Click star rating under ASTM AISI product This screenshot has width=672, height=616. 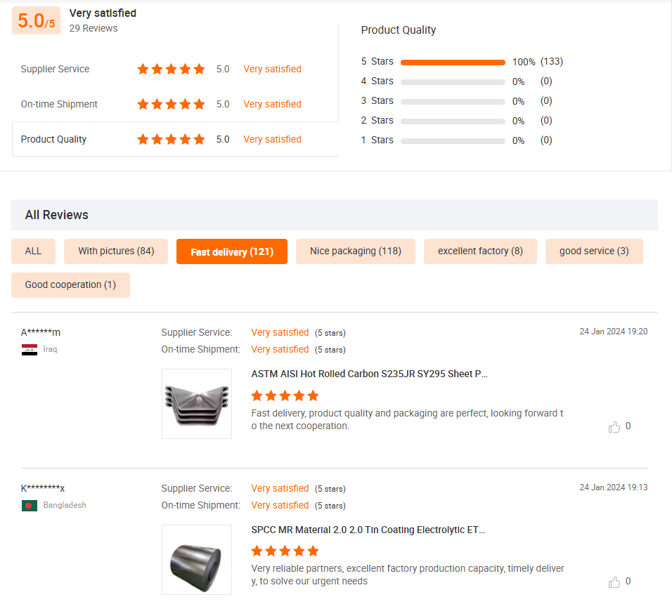click(x=285, y=395)
